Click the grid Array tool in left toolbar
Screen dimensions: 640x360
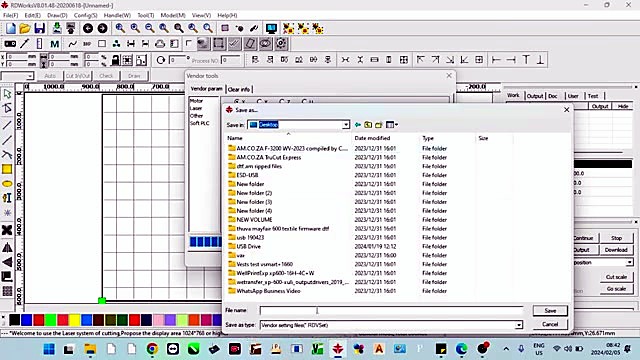[7, 291]
